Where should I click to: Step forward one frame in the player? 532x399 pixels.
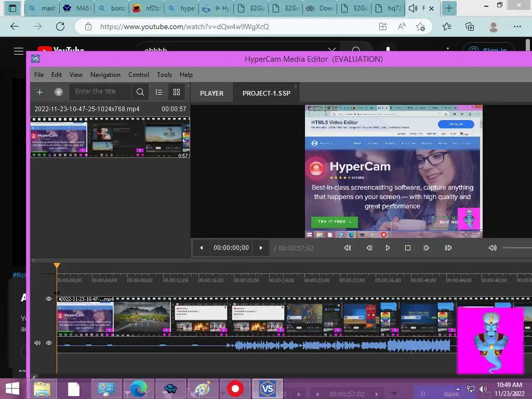(x=427, y=248)
